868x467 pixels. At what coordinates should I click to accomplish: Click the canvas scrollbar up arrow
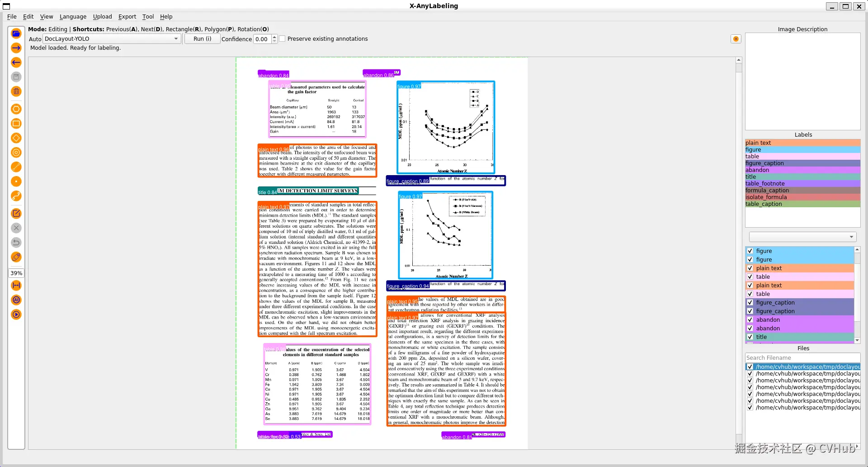pos(739,60)
